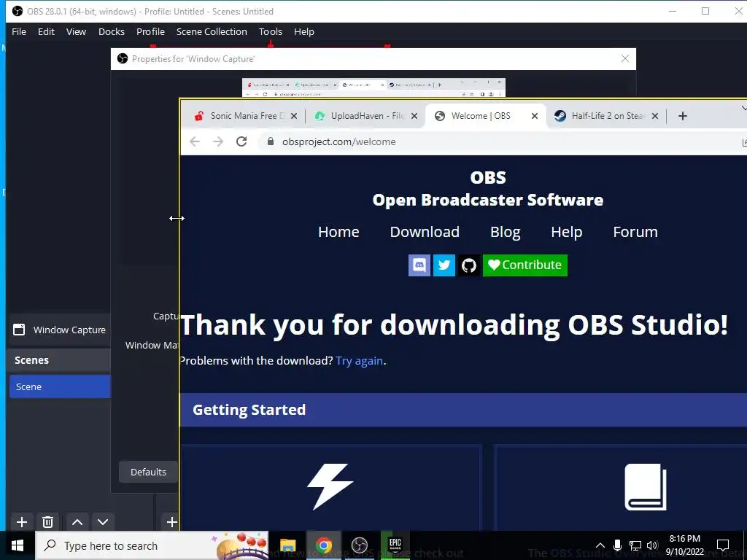Open a new browser tab with plus
The width and height of the screenshot is (747, 560).
point(683,116)
